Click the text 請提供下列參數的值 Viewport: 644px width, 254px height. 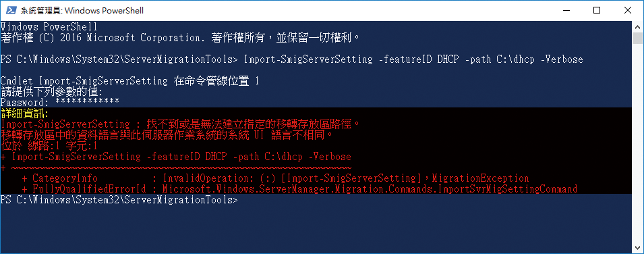pyautogui.click(x=51, y=92)
